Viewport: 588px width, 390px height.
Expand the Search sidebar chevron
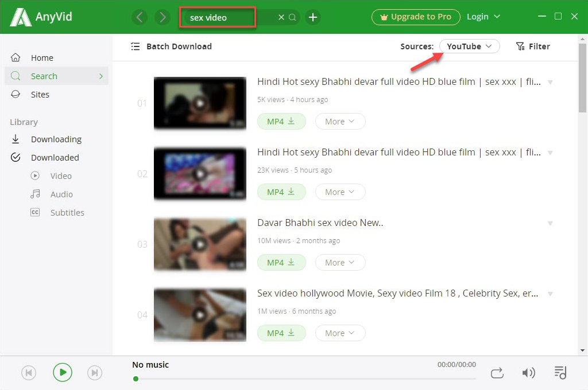(x=100, y=76)
